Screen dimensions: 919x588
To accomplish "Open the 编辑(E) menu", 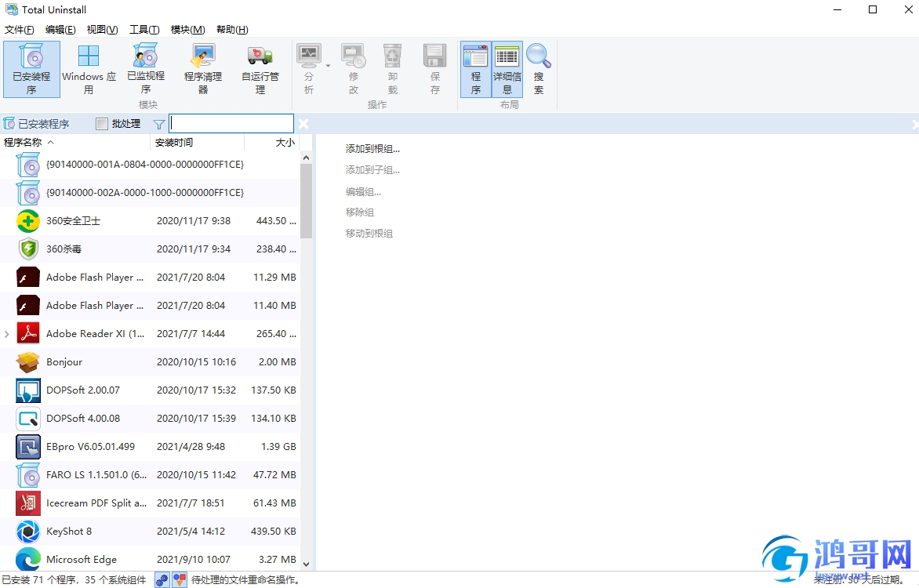I will click(60, 29).
